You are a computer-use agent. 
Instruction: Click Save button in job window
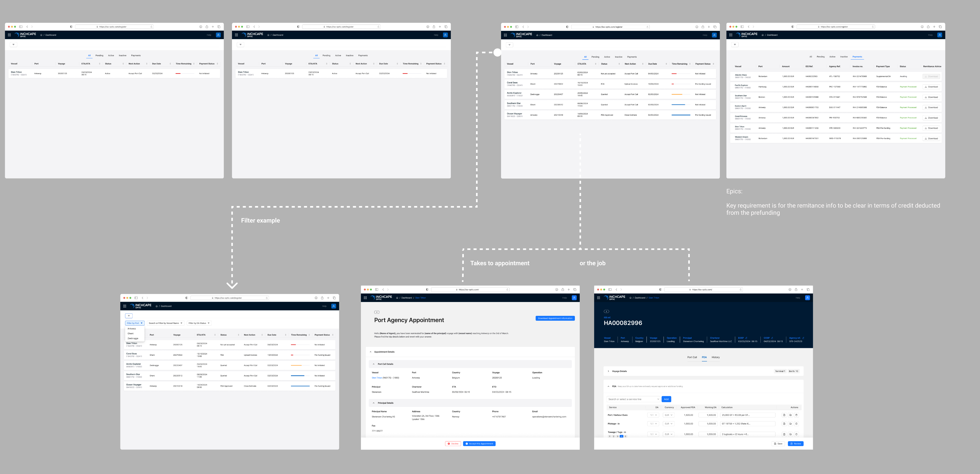coord(778,444)
